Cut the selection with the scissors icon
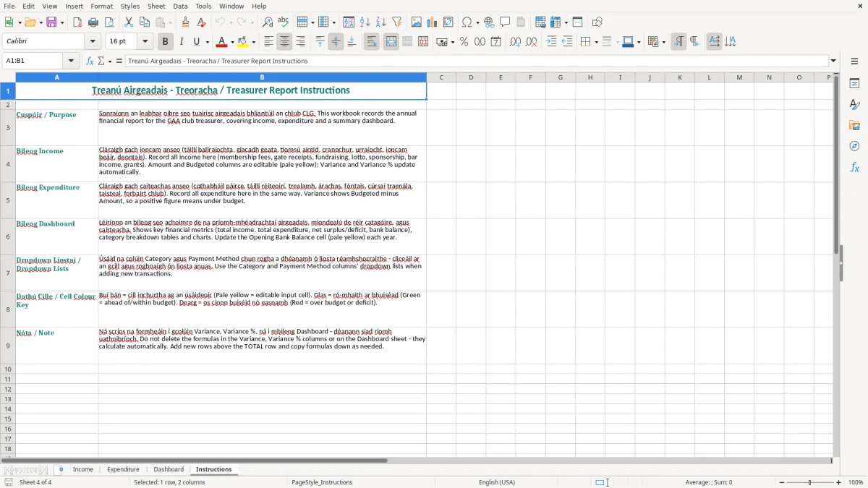868x488 pixels. pos(129,22)
